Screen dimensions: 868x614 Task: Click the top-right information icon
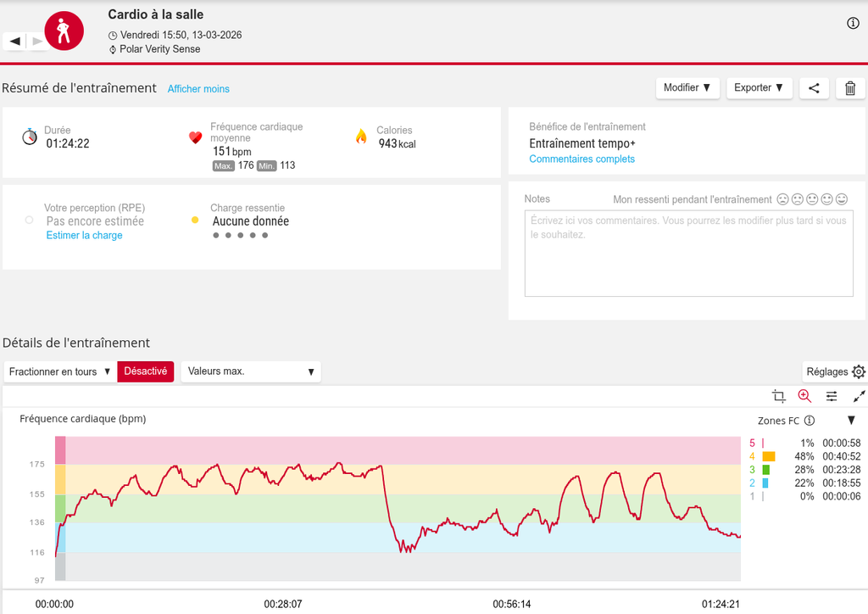[853, 23]
